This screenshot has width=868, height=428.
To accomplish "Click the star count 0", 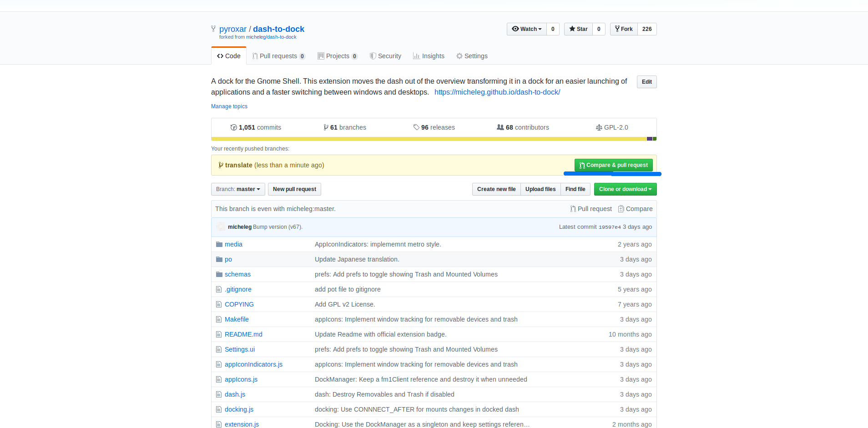I will (x=599, y=29).
